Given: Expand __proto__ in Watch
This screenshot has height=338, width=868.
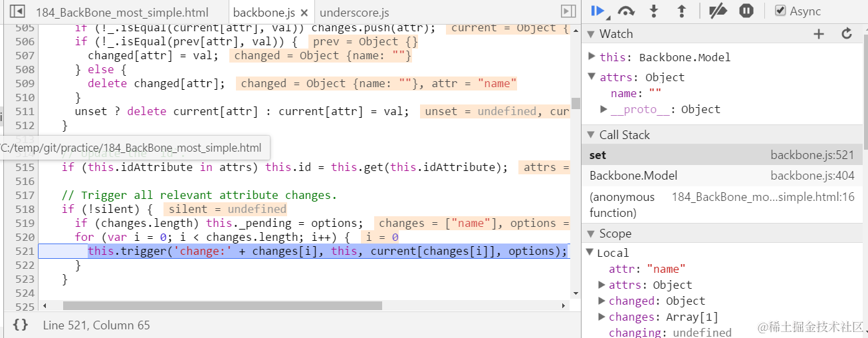Looking at the screenshot, I should [603, 109].
